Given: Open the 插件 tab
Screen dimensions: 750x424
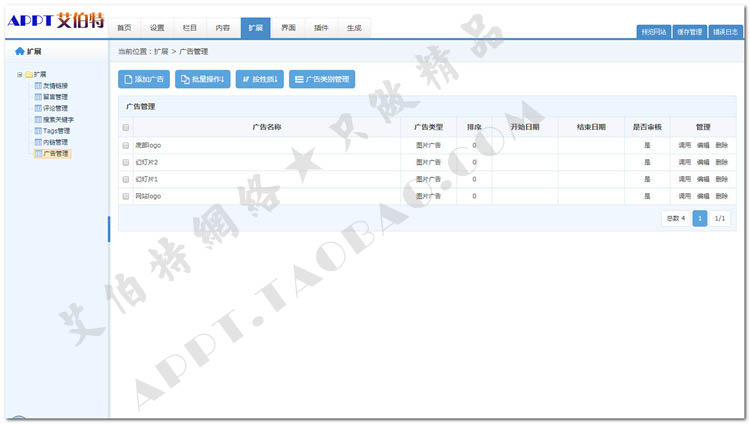Looking at the screenshot, I should click(x=321, y=28).
